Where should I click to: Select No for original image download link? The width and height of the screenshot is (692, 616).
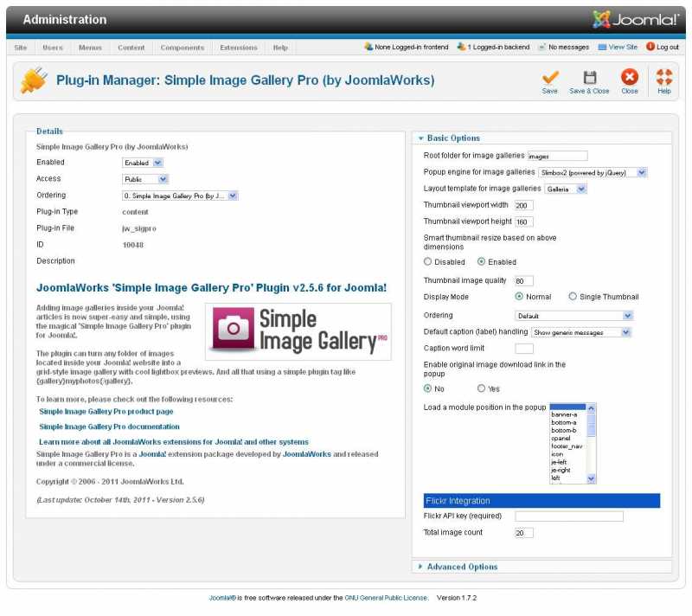pos(427,388)
